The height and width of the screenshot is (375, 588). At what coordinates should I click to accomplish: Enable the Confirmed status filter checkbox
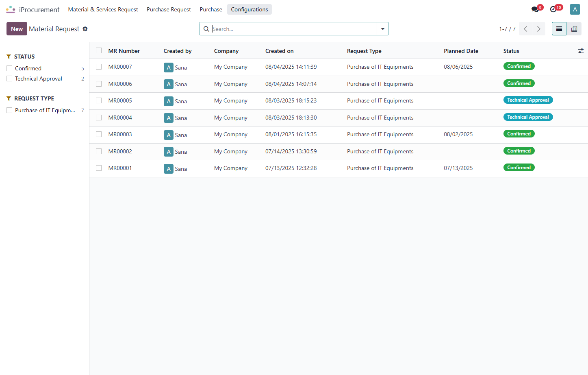[9, 68]
